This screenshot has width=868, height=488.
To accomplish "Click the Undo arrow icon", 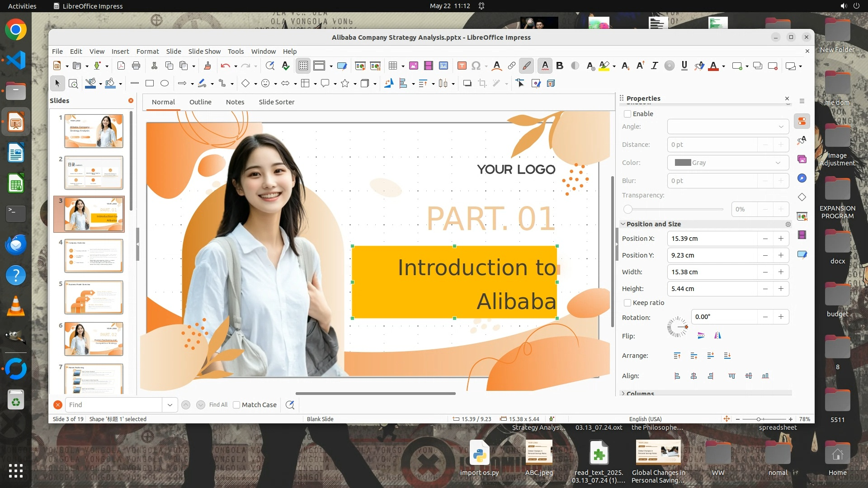I will coord(225,66).
